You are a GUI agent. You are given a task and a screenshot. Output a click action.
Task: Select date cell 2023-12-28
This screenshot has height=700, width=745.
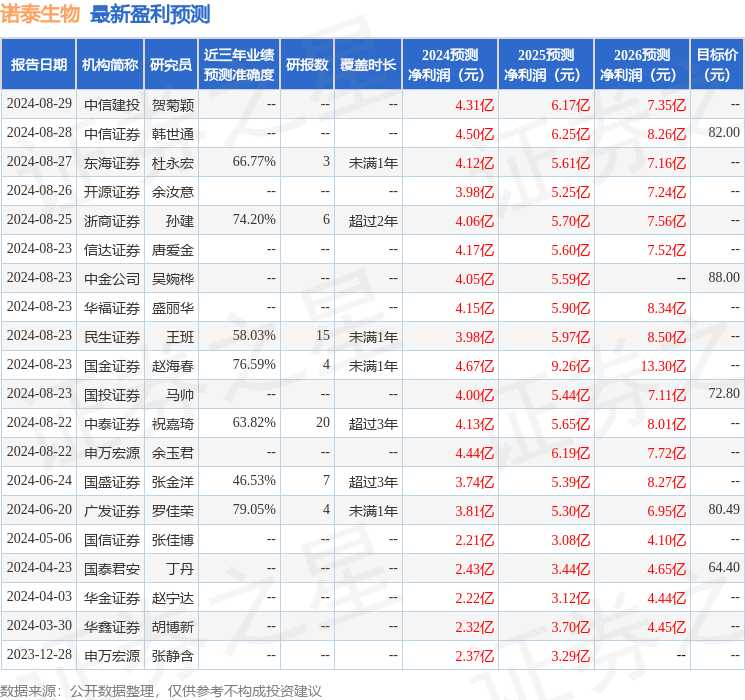pos(39,654)
